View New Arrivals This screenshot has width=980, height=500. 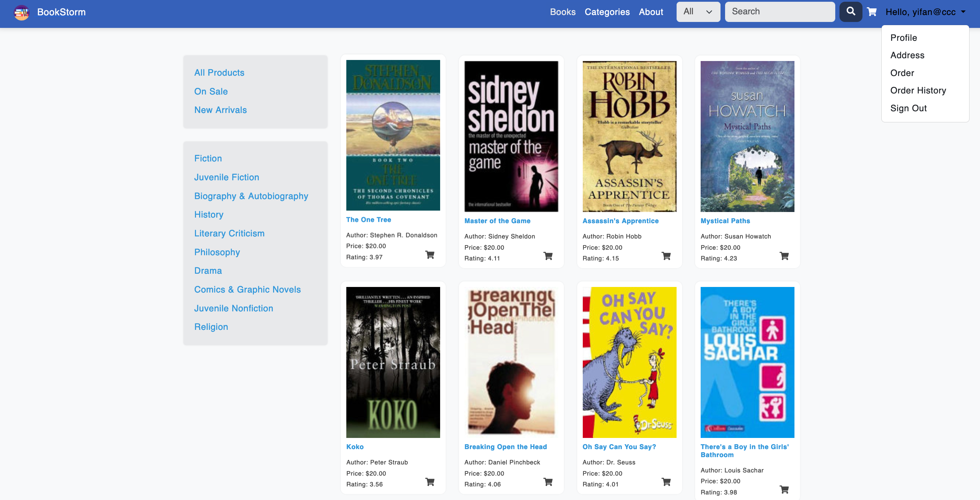pos(220,110)
